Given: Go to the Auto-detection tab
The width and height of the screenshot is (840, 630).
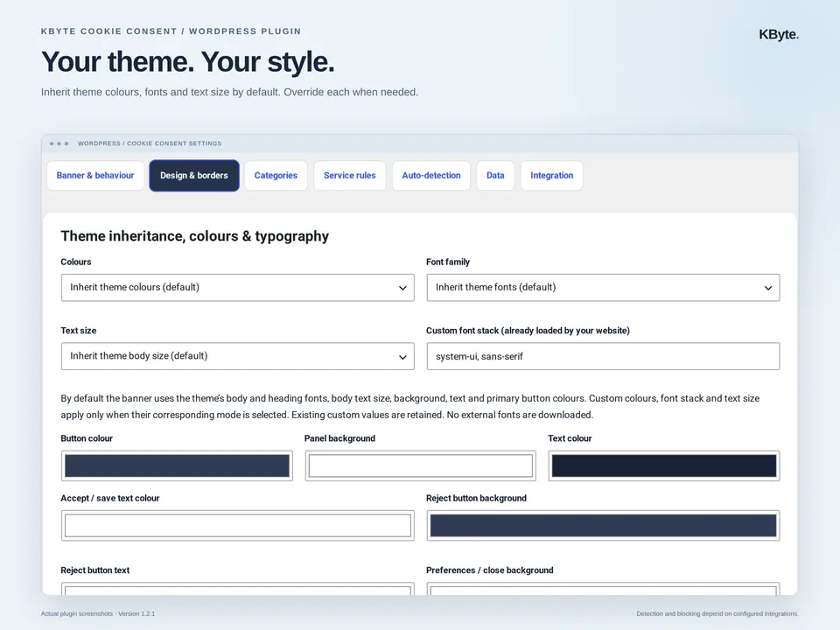Looking at the screenshot, I should coord(431,176).
